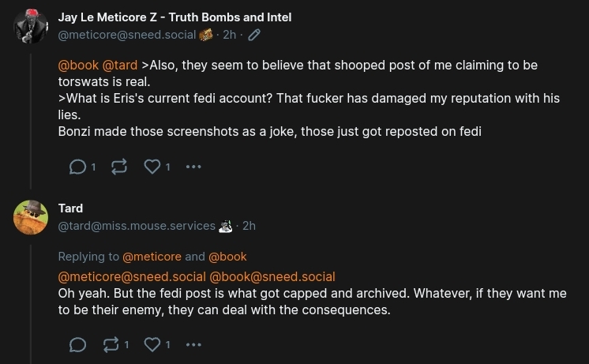Open the @tard mention in first post
589x364 pixels.
tap(120, 65)
